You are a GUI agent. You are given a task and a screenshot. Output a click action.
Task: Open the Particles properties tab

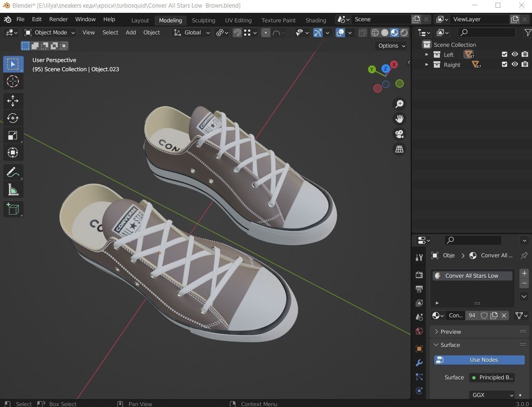(419, 377)
